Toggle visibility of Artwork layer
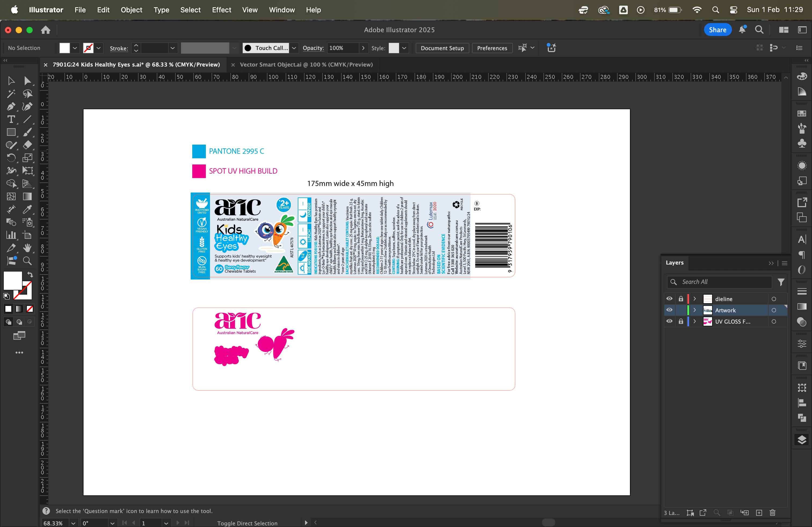Screen dimensions: 812x527 point(669,310)
